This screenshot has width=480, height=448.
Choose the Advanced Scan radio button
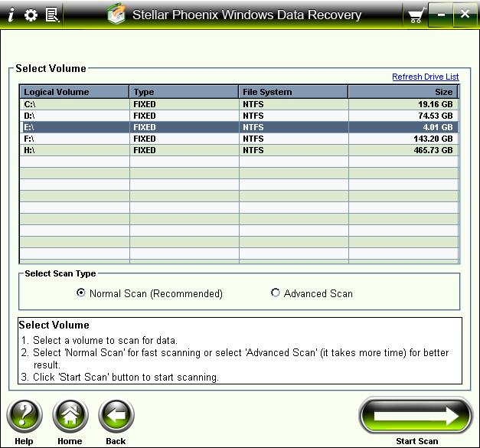click(x=276, y=293)
